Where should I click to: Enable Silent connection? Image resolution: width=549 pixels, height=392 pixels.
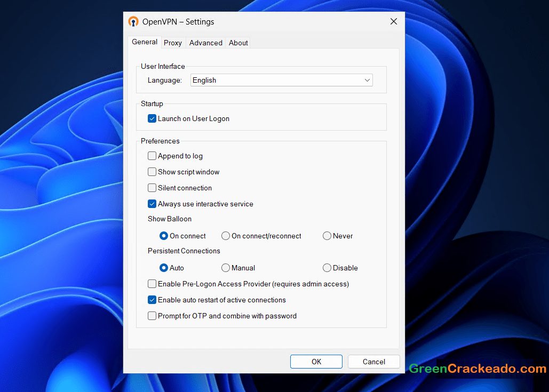152,188
